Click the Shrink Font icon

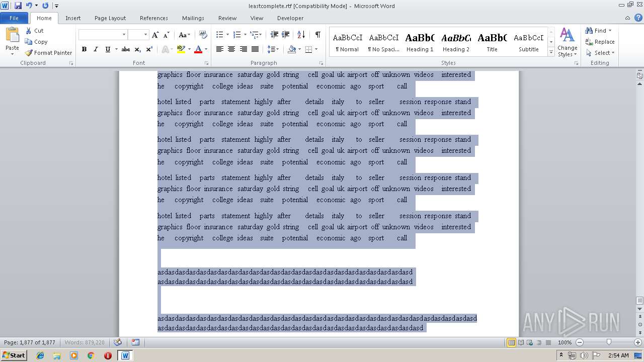coord(166,35)
